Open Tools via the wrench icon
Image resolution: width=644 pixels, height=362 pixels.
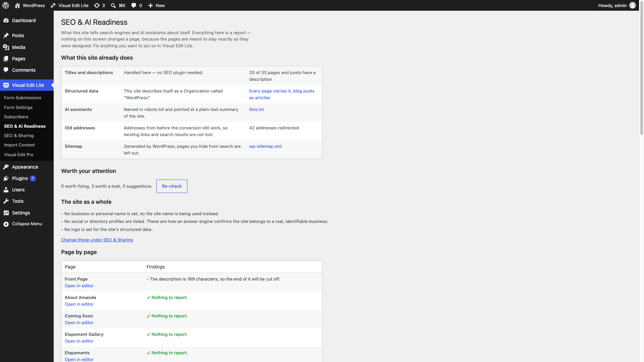click(x=6, y=201)
